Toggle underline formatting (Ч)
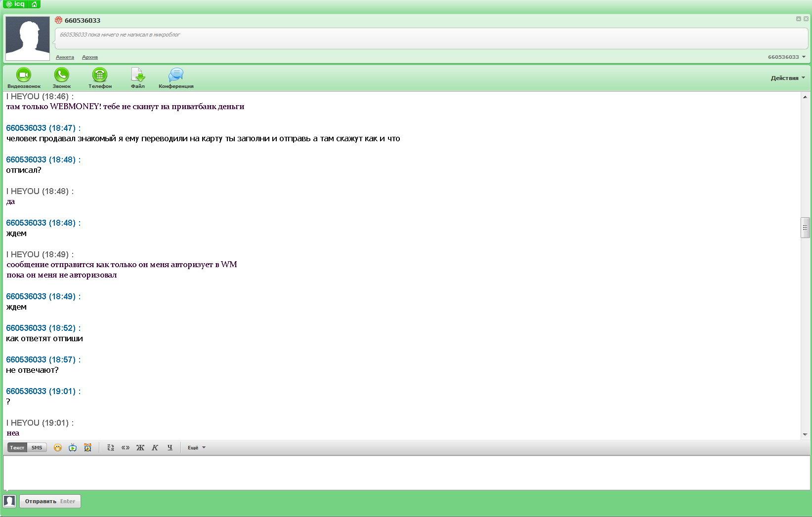Image resolution: width=812 pixels, height=517 pixels. [170, 447]
